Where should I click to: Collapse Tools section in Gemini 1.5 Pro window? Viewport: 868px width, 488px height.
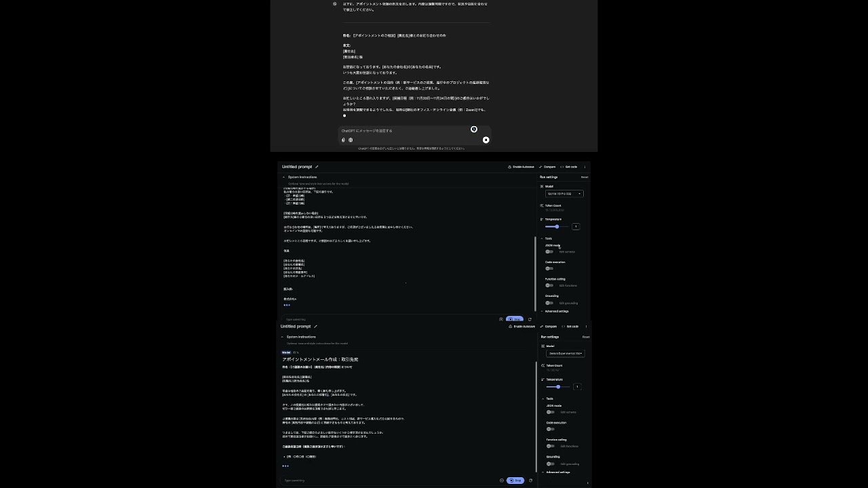[542, 239]
